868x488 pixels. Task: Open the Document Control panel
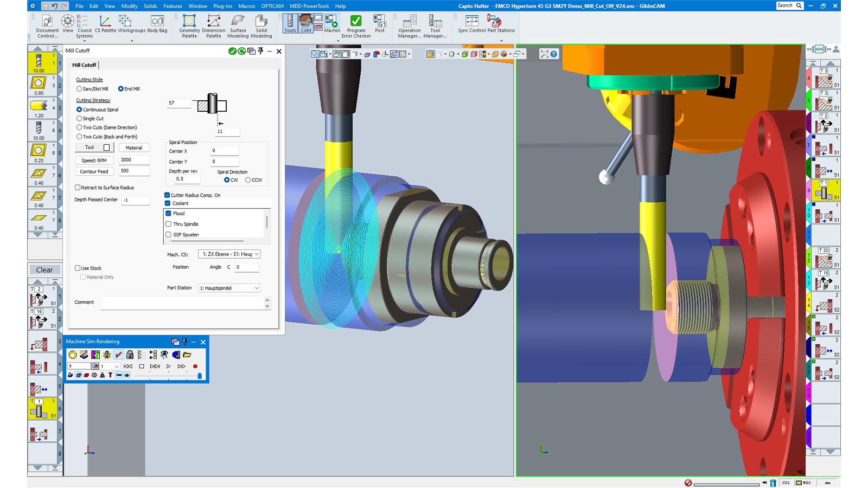(47, 27)
